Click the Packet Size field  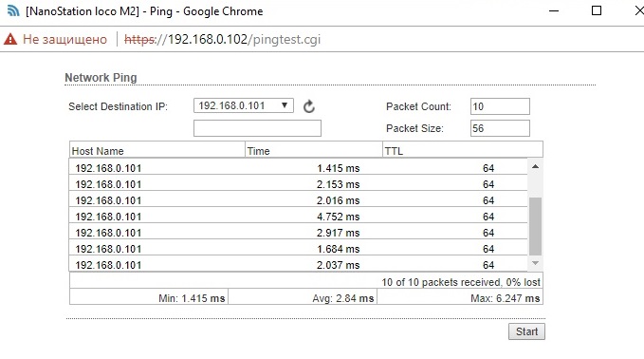(x=500, y=128)
